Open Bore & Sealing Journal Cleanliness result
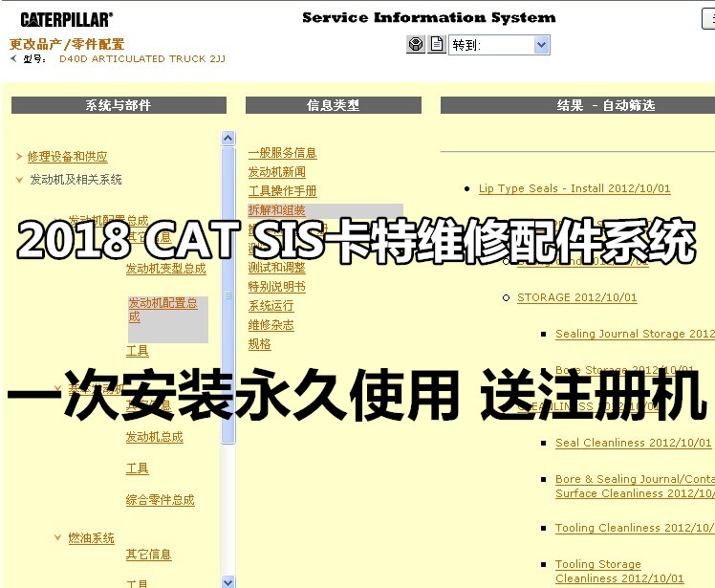This screenshot has width=715, height=588. 635,487
